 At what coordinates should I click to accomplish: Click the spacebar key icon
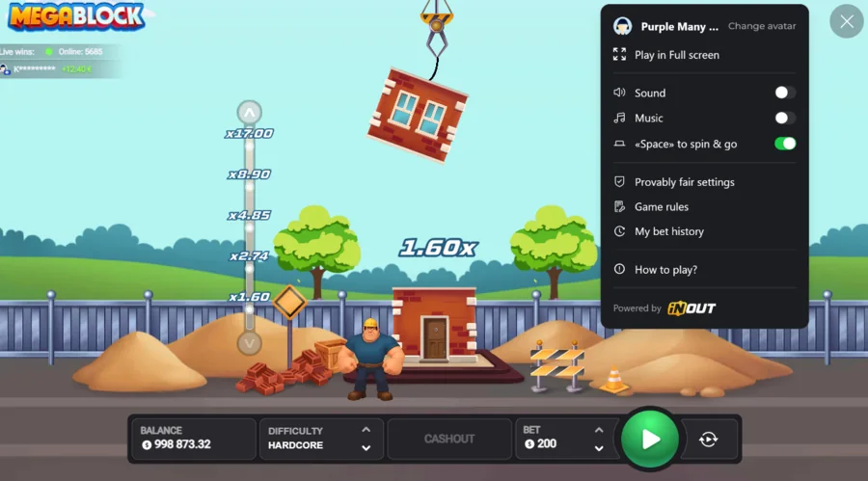(619, 144)
